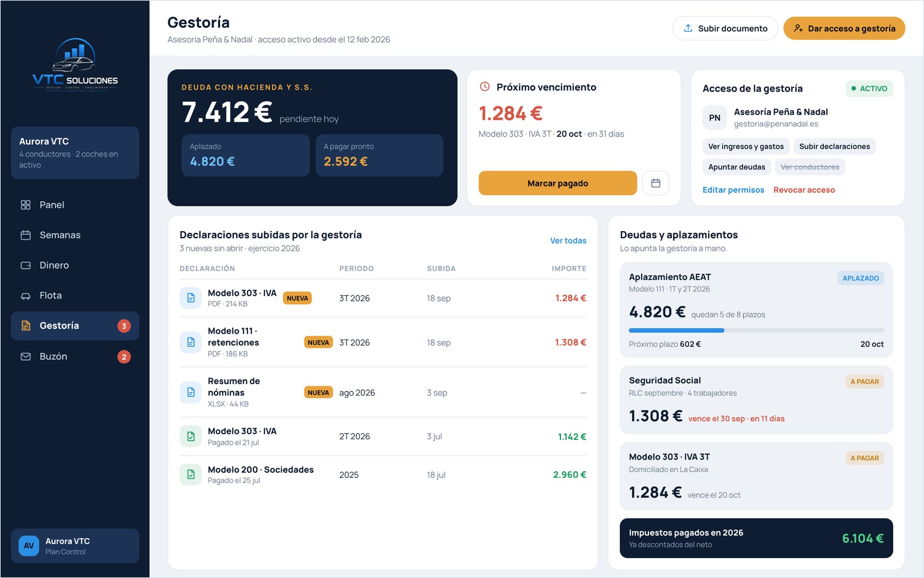This screenshot has height=578, width=924.
Task: Open the Buzón section
Action: [x=75, y=357]
